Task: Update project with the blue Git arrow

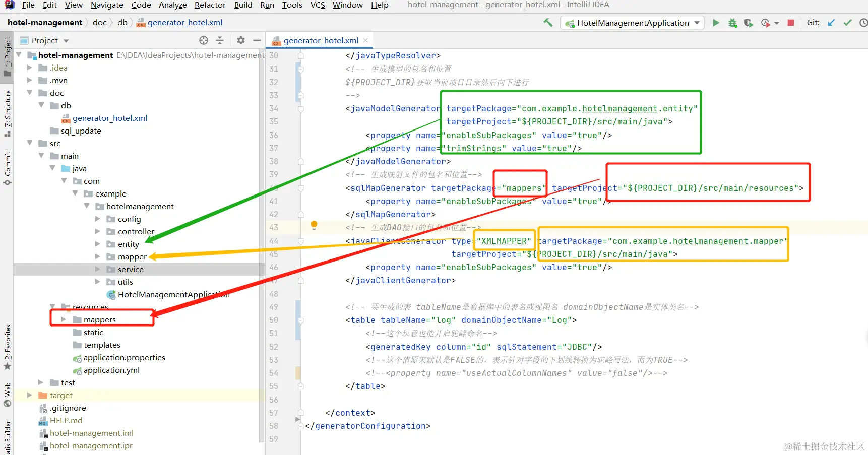Action: (831, 23)
